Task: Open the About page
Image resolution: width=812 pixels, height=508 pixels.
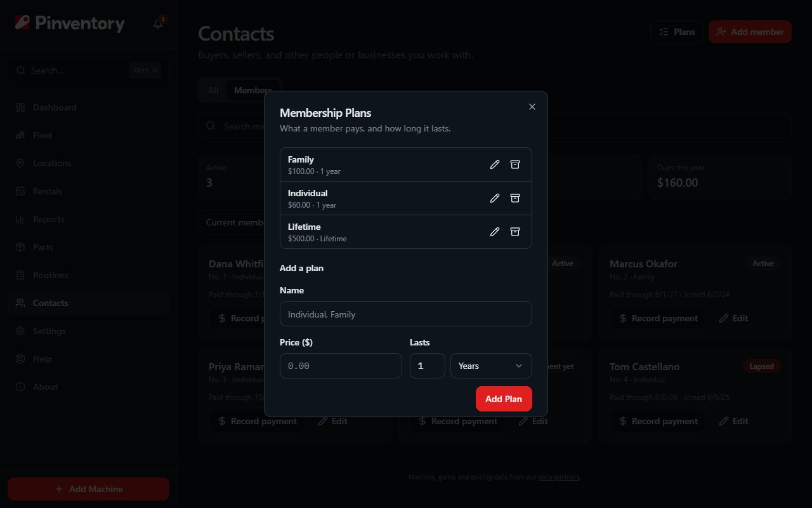Action: point(88,387)
